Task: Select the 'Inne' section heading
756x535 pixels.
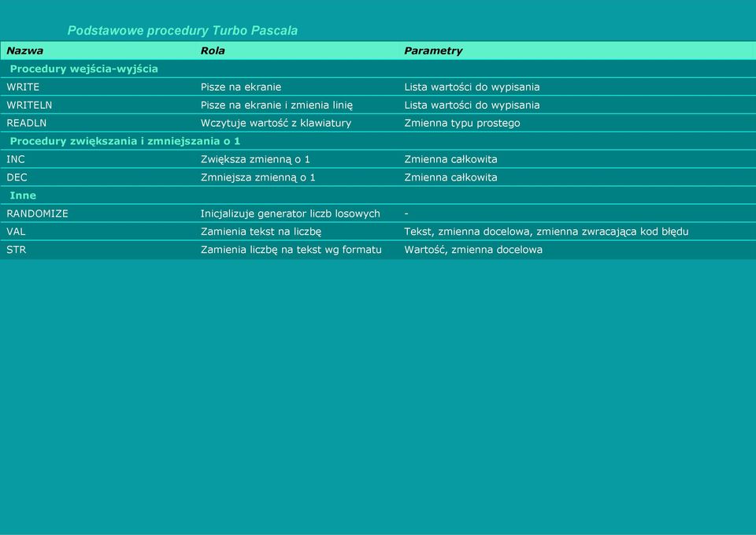Action: click(23, 195)
